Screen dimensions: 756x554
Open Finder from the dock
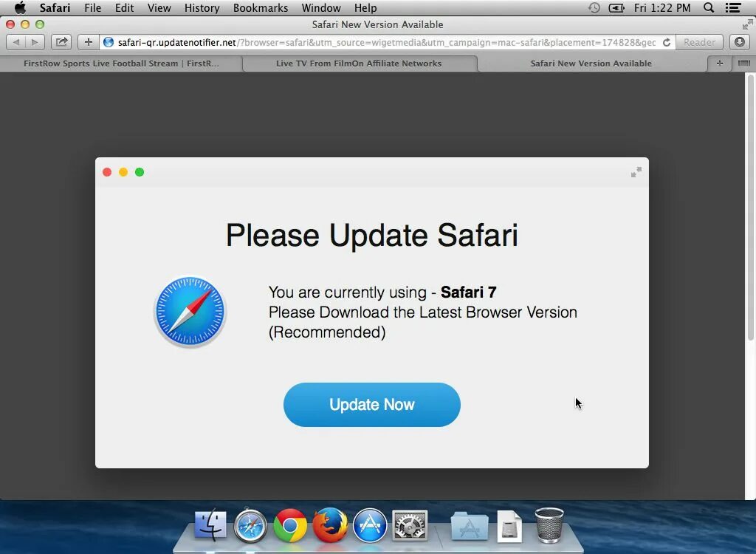tap(210, 525)
